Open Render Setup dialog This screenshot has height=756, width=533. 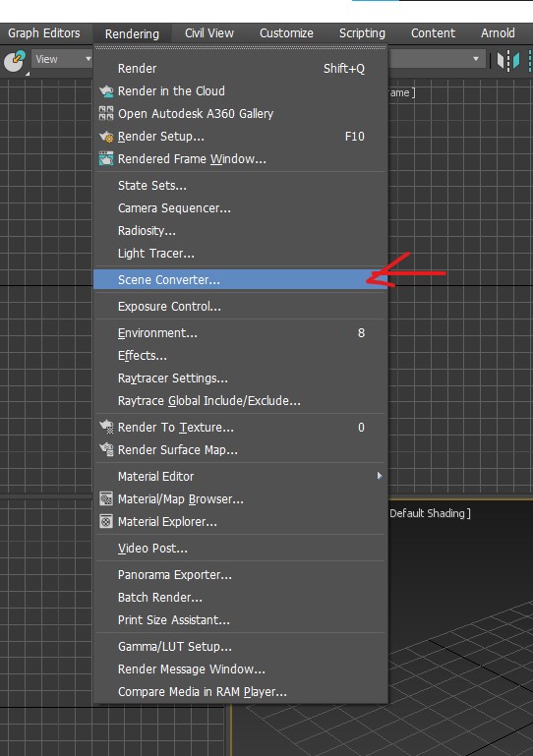click(x=241, y=137)
